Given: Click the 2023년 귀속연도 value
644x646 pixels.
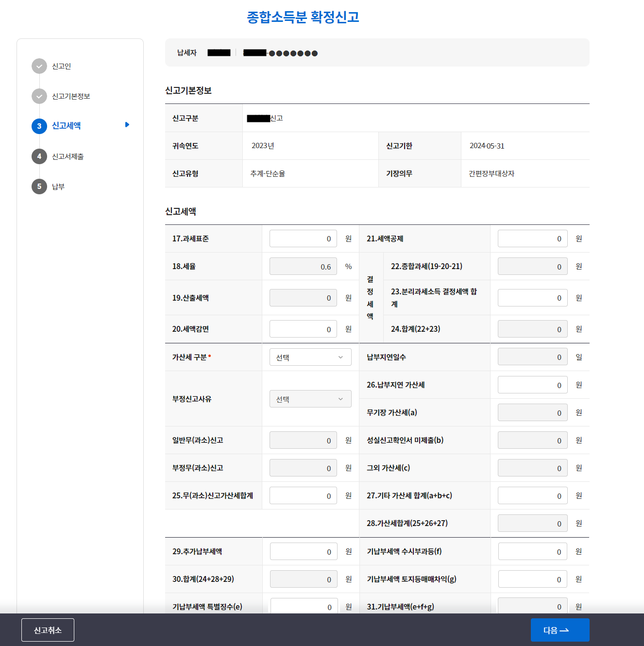Looking at the screenshot, I should coord(263,146).
